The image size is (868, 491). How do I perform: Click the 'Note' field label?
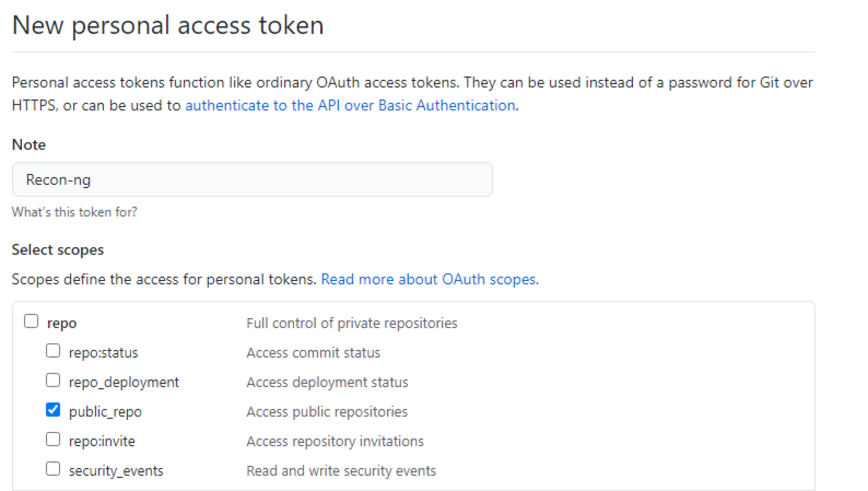(x=29, y=145)
